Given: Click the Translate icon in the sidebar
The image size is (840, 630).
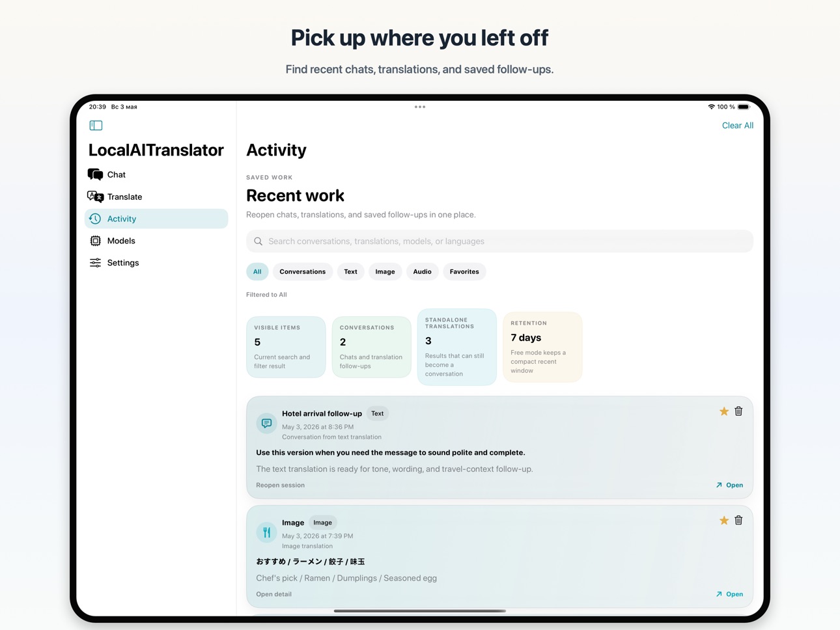Looking at the screenshot, I should pyautogui.click(x=95, y=197).
